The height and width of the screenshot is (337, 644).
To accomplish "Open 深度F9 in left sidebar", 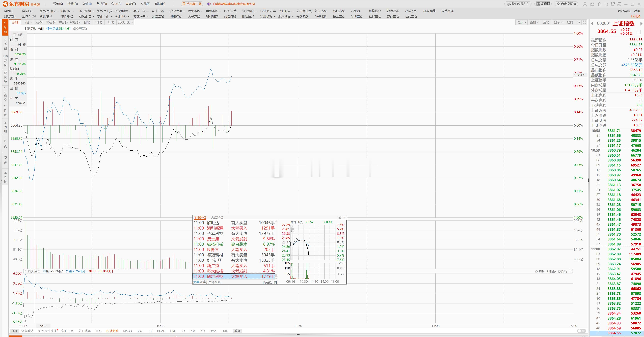I will 5,77.
